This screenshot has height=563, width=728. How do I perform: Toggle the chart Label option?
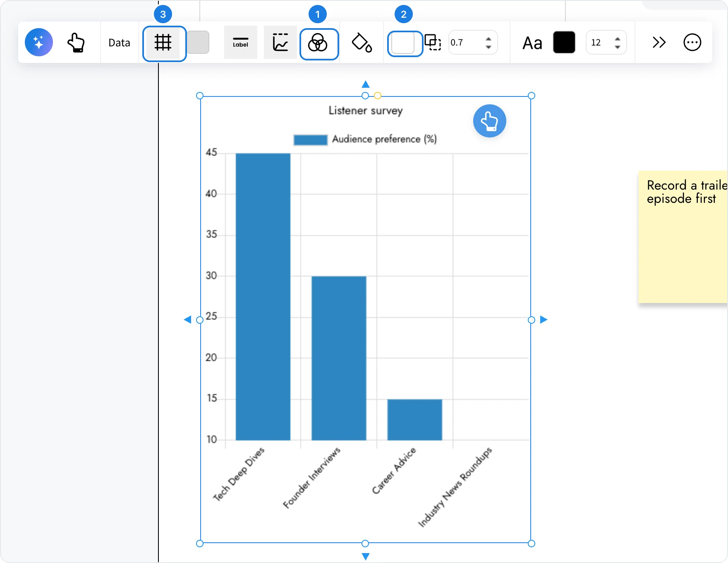click(x=241, y=42)
